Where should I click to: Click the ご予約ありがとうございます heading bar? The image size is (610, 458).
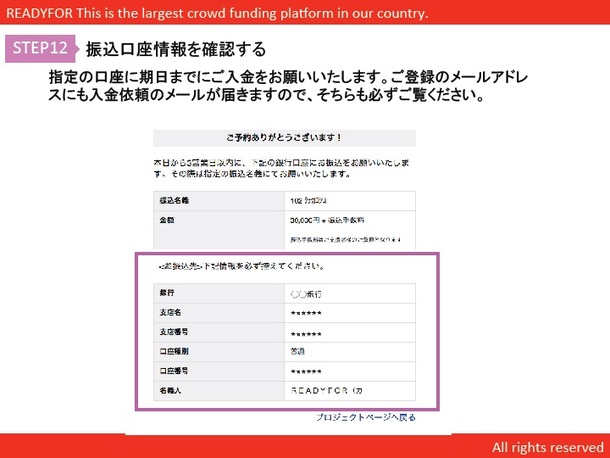coord(284,140)
